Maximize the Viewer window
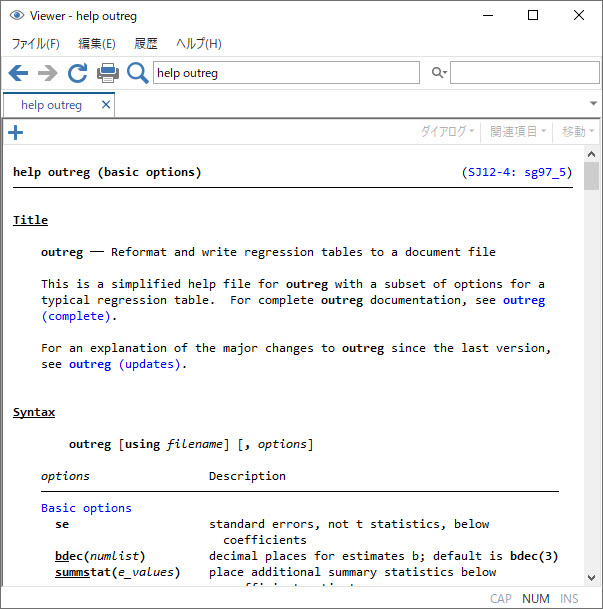This screenshot has width=603, height=609. click(x=533, y=16)
